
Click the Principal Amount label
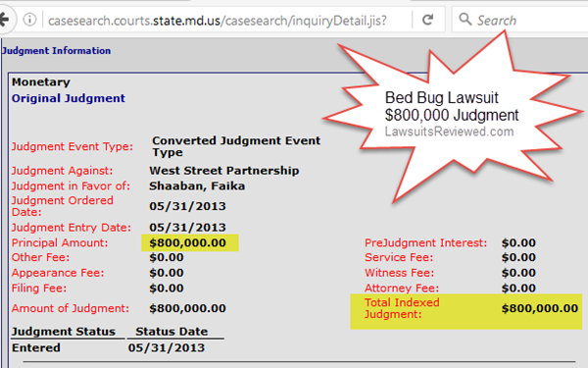tap(59, 242)
